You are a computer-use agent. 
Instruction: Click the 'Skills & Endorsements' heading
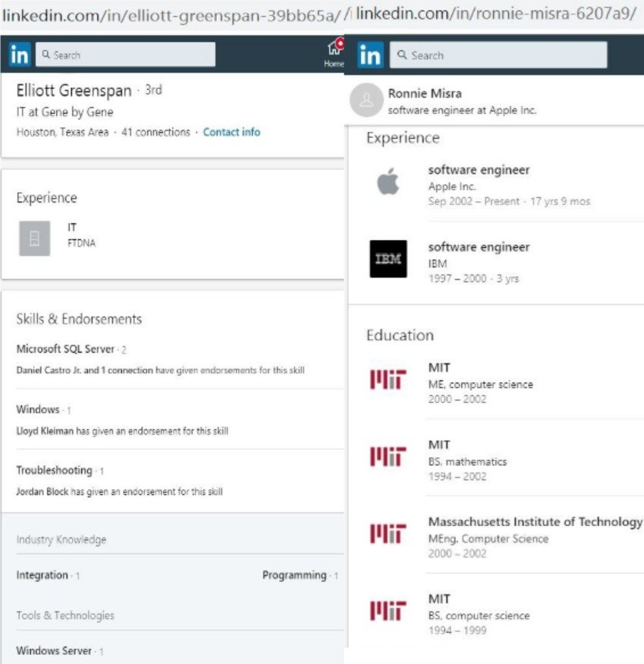tap(79, 319)
